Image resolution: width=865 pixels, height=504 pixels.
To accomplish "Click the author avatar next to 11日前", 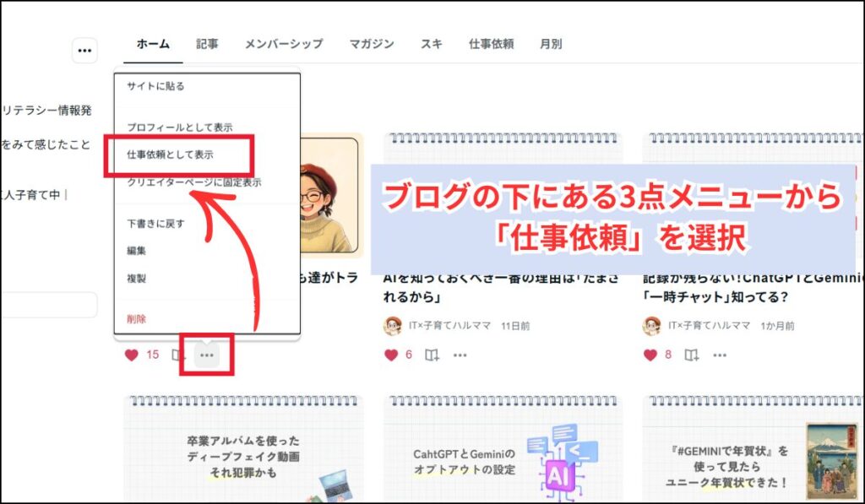I will click(393, 326).
